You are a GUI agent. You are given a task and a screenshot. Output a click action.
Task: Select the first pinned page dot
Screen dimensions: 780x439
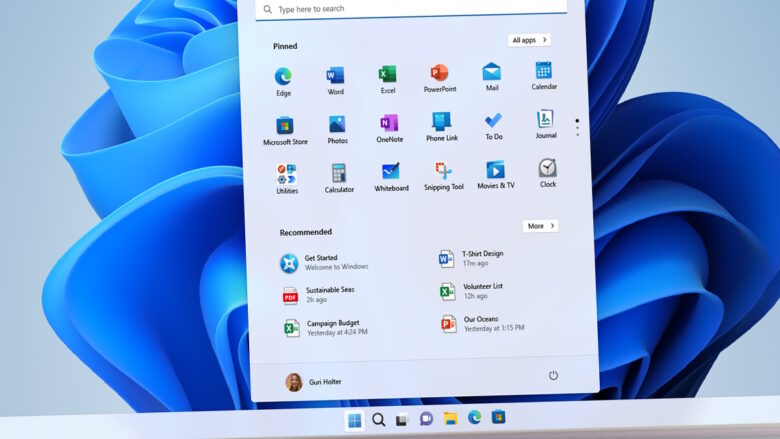tap(577, 121)
